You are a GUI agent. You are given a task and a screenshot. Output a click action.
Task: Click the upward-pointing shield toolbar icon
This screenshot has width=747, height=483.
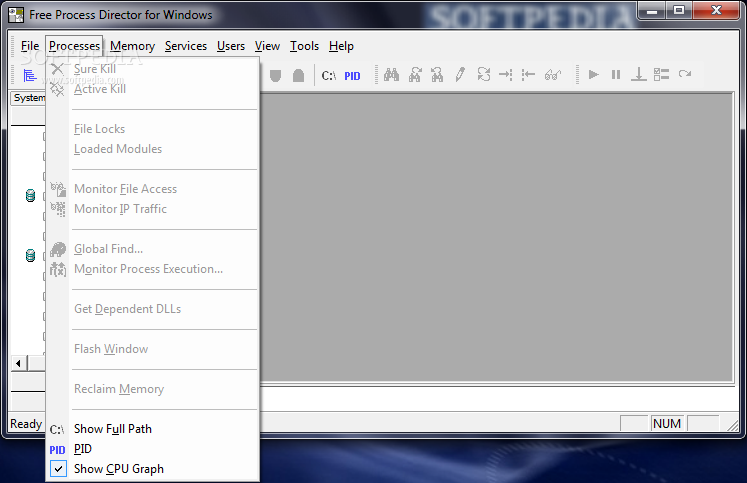point(298,75)
